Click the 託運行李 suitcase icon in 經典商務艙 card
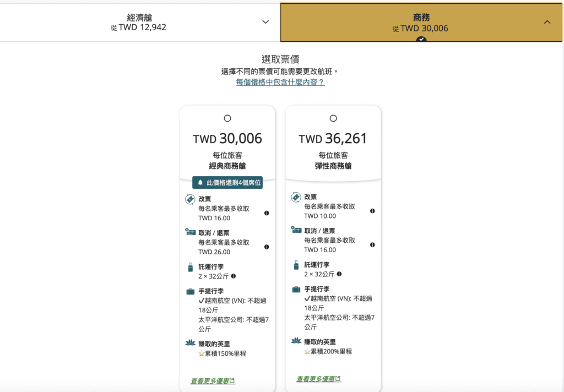The height and width of the screenshot is (392, 564). [x=190, y=267]
